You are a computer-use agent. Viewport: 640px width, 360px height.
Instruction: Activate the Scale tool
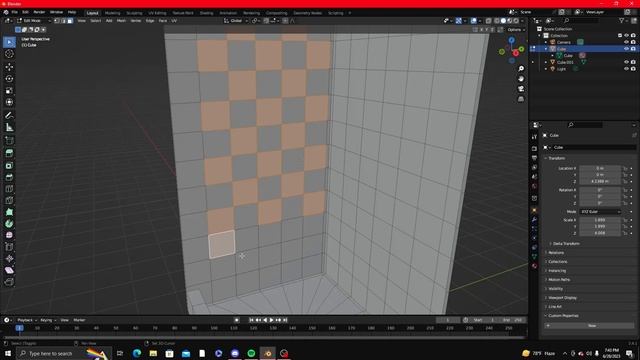point(9,91)
